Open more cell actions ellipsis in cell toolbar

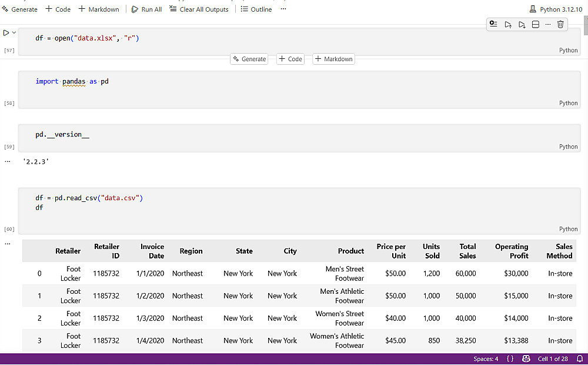[x=548, y=24]
